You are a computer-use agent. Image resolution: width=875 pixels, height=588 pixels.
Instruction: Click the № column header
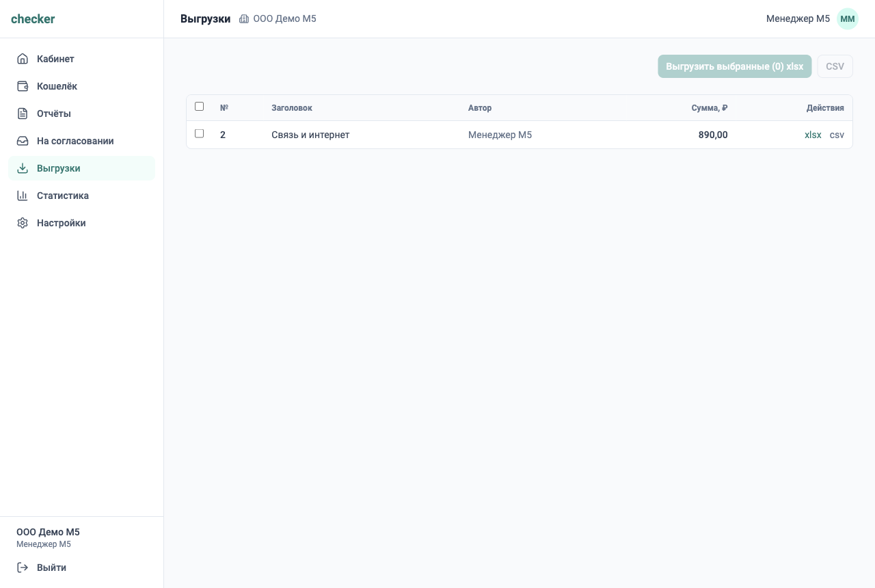(x=224, y=108)
